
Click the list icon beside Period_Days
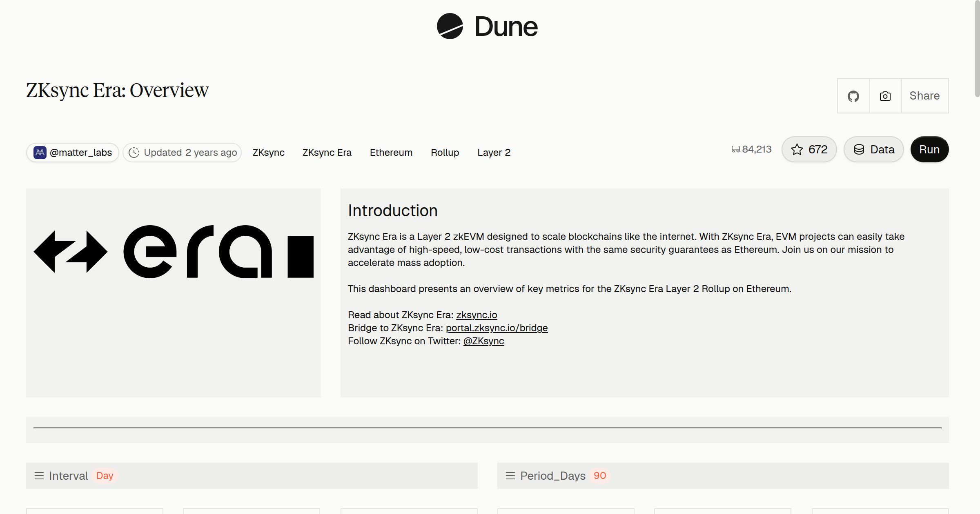point(510,476)
